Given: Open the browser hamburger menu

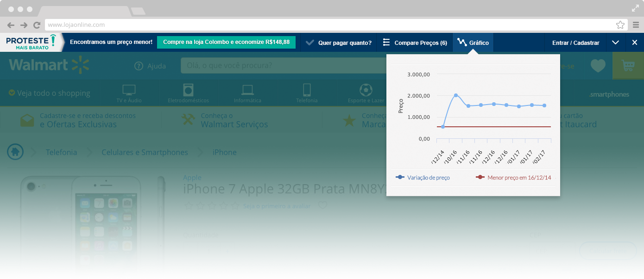Looking at the screenshot, I should (636, 25).
